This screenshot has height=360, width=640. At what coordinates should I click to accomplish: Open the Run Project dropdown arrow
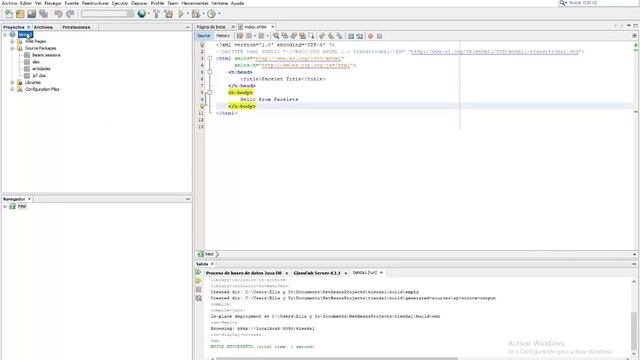click(x=188, y=14)
